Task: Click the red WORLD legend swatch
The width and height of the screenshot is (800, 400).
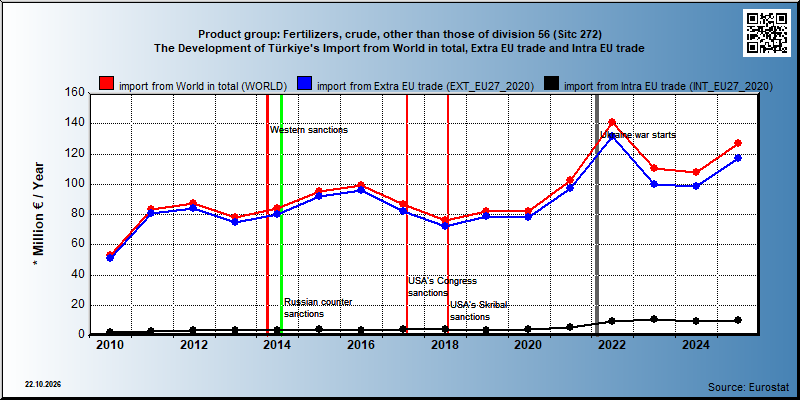Action: click(x=107, y=84)
